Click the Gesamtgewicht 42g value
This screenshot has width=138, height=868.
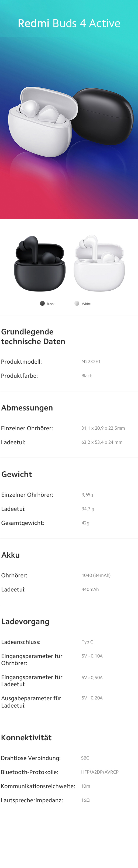tap(85, 523)
